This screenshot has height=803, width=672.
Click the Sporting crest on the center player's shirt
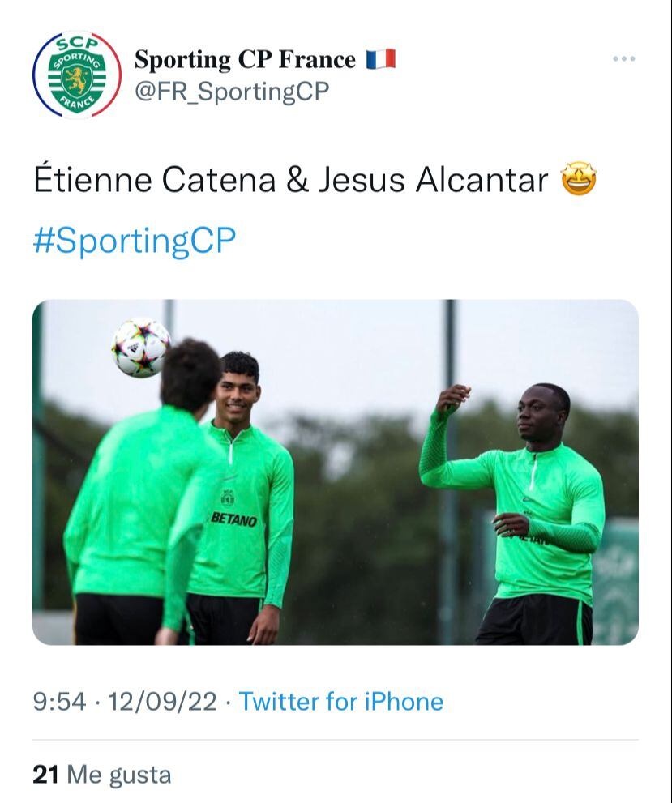228,497
